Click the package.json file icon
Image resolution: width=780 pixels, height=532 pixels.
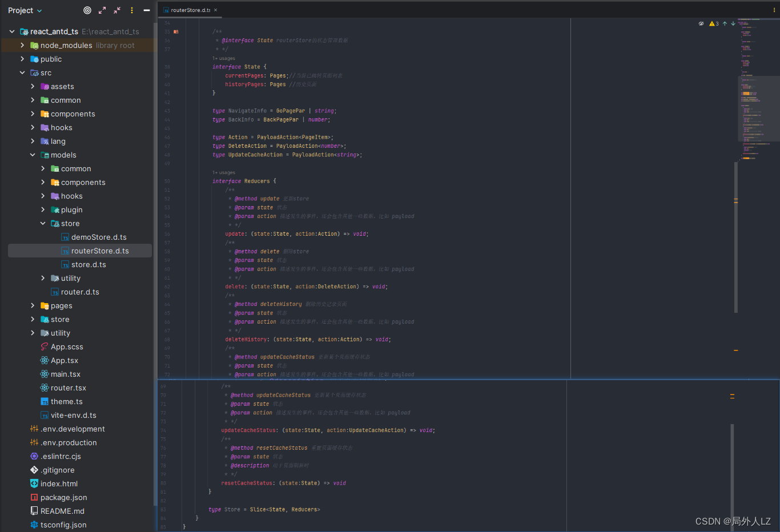(x=34, y=497)
